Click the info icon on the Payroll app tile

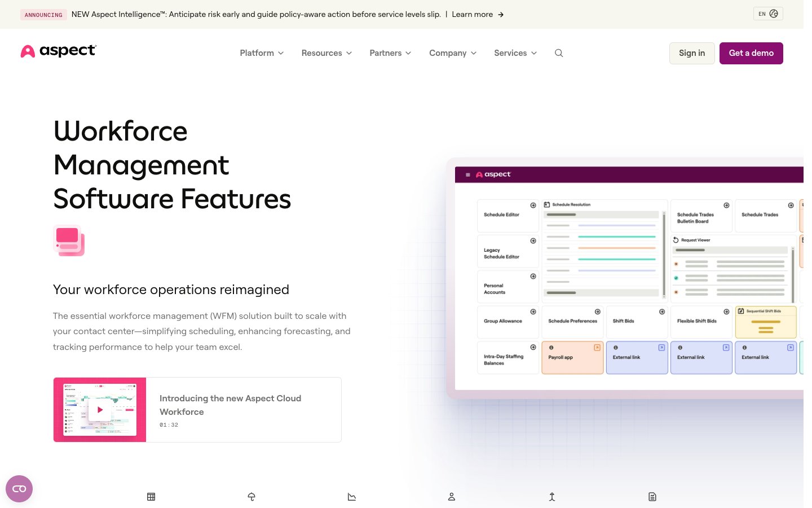551,347
